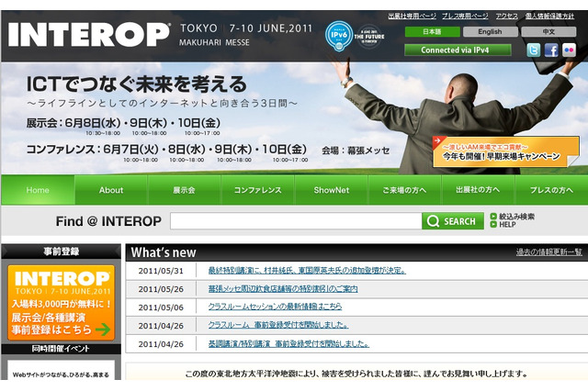Open the Twitter icon link
Image resolution: width=588 pixels, height=391 pixels.
pyautogui.click(x=533, y=50)
